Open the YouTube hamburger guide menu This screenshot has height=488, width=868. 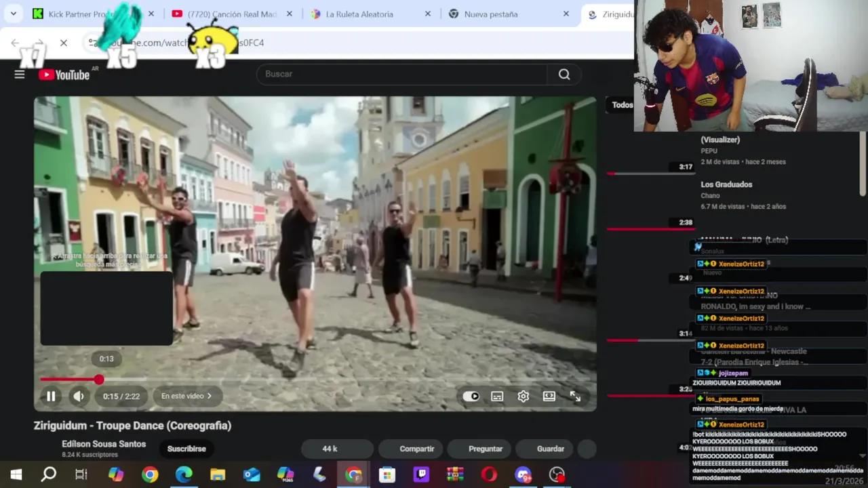(20, 75)
